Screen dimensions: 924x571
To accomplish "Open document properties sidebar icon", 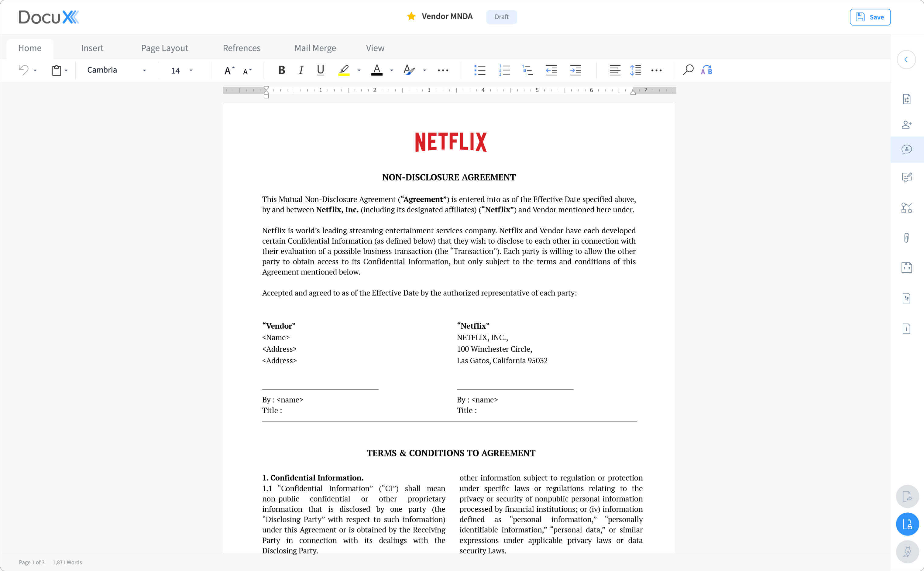I will 906,99.
